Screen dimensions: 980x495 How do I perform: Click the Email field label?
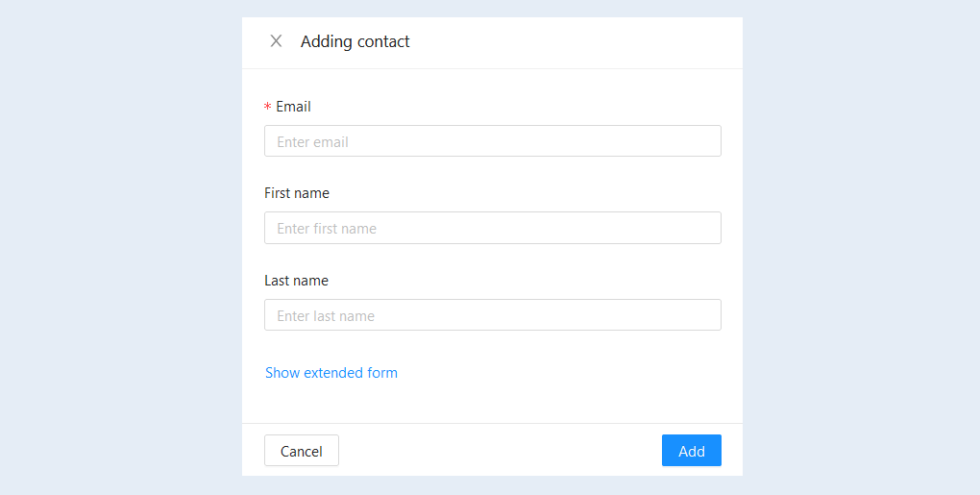tap(293, 107)
